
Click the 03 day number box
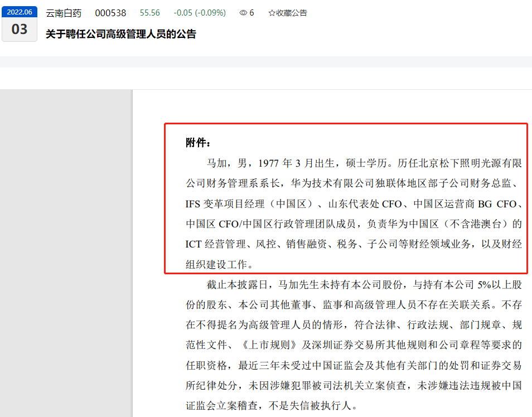click(20, 28)
